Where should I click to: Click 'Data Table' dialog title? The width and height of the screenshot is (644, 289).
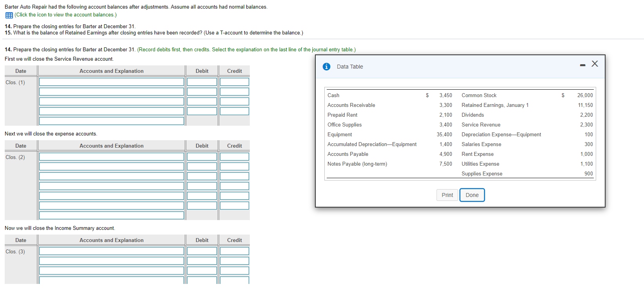pyautogui.click(x=350, y=67)
